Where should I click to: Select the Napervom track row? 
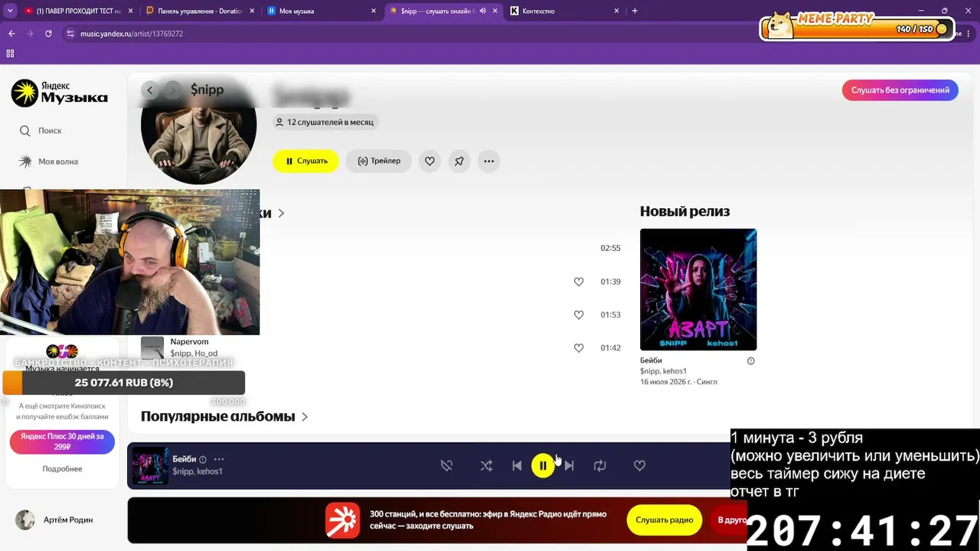point(381,347)
